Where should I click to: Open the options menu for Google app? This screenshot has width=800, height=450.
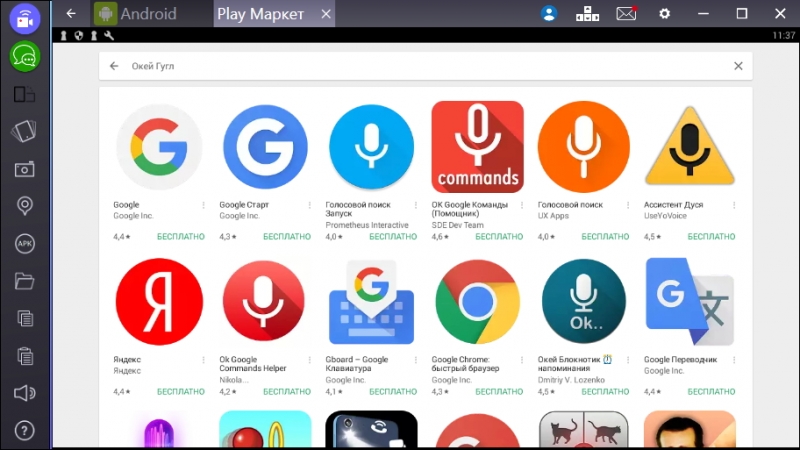tap(203, 205)
